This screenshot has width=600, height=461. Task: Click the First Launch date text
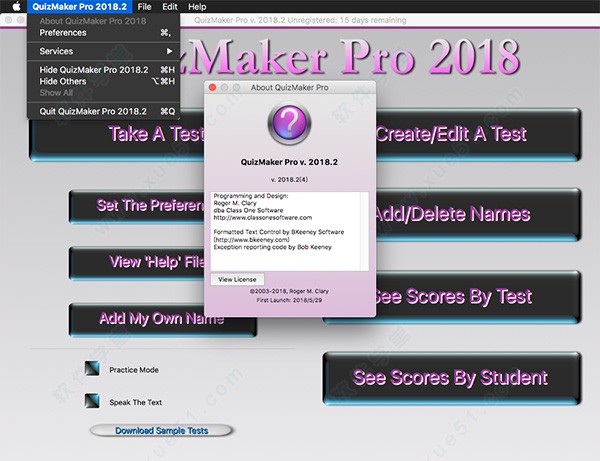click(289, 300)
